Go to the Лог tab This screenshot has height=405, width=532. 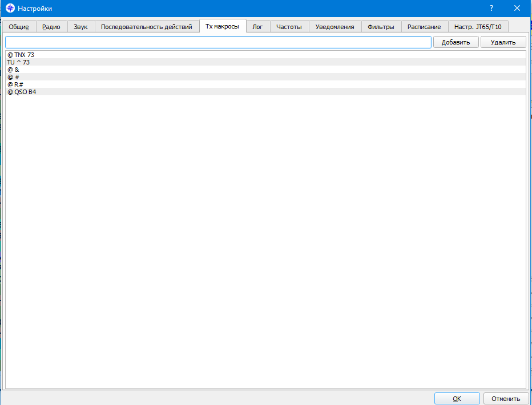(x=258, y=27)
